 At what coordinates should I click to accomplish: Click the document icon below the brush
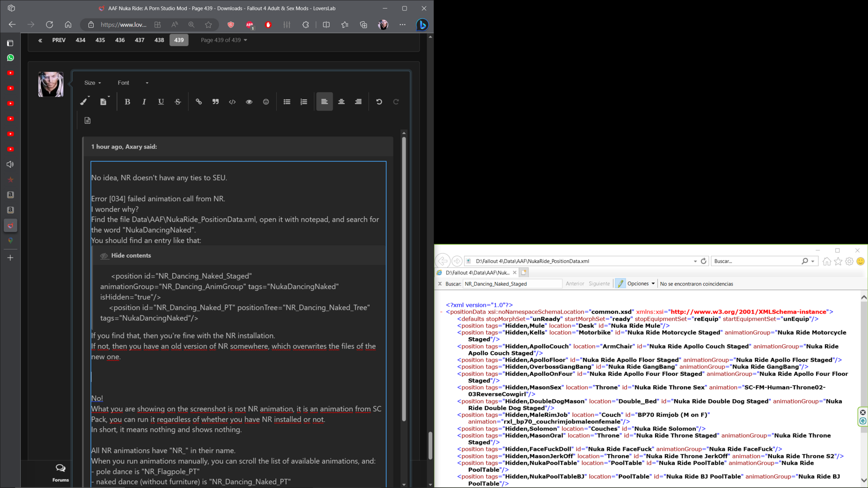pyautogui.click(x=88, y=120)
